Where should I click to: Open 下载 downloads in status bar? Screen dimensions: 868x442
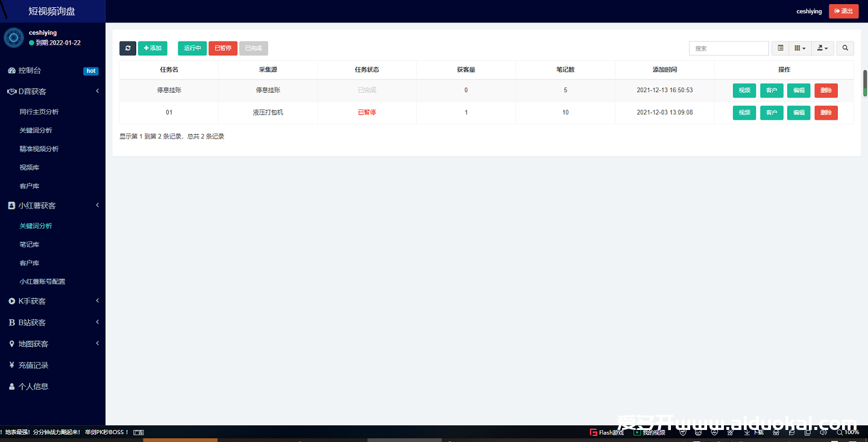coord(753,432)
